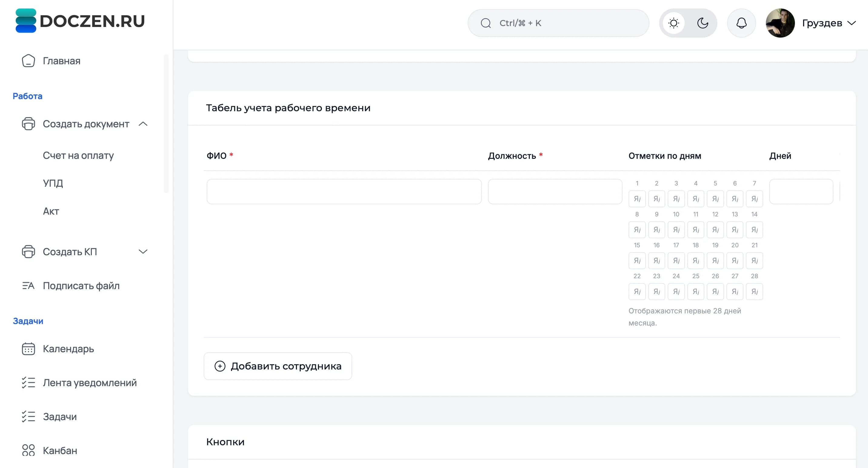Click the printer icon next to Создать КП
868x468 pixels.
pyautogui.click(x=28, y=251)
